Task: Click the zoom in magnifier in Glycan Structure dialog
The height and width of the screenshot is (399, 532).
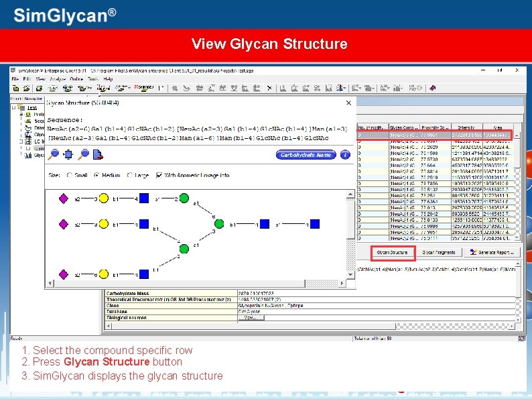Action: tap(54, 154)
